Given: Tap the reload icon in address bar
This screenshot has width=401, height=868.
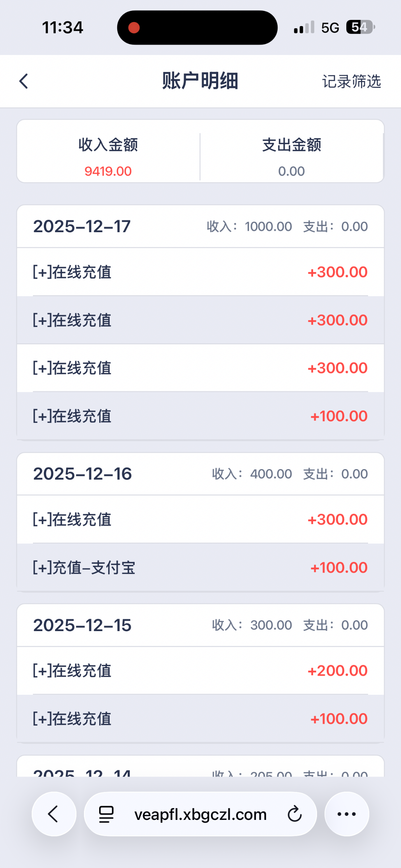Looking at the screenshot, I should click(295, 814).
